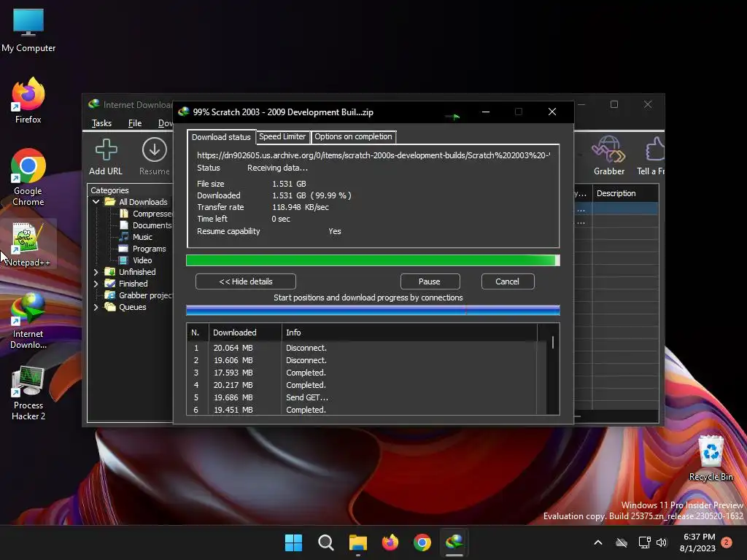Expand the Finished tree node

(x=96, y=284)
